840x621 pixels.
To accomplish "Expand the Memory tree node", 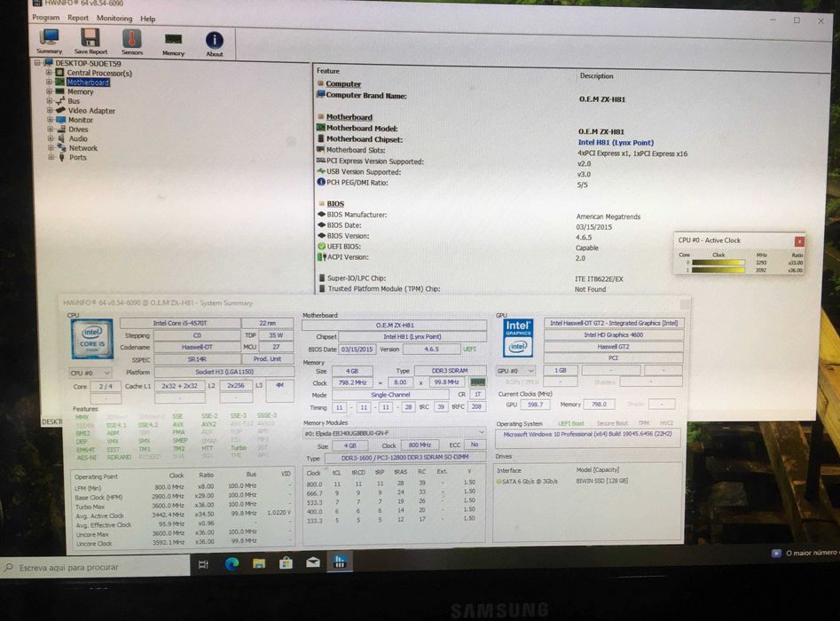I will 50,91.
